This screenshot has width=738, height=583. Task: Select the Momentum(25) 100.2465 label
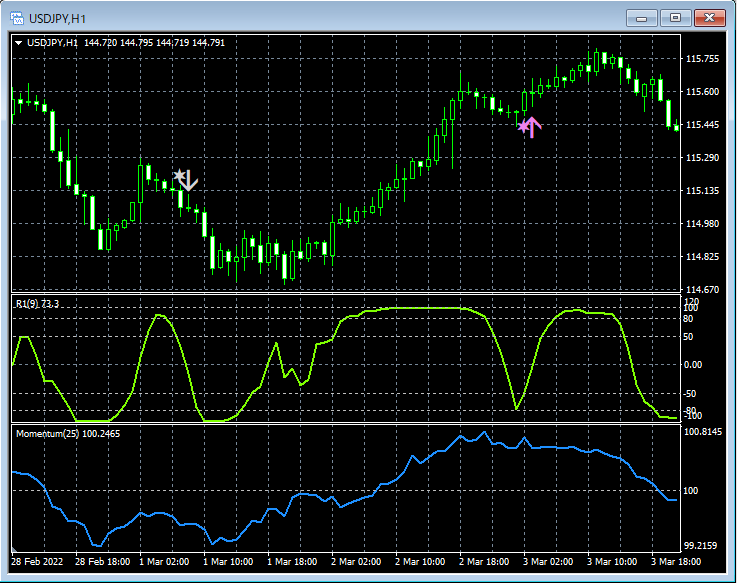pos(68,434)
